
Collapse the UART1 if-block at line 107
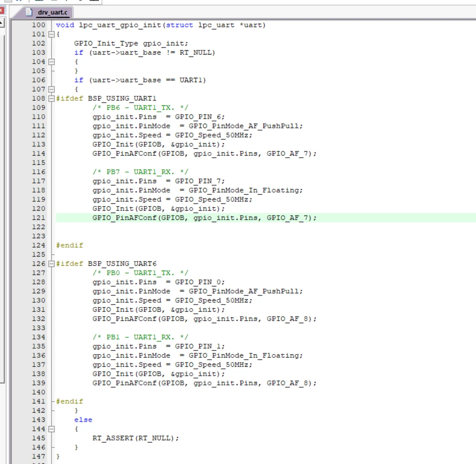52,89
